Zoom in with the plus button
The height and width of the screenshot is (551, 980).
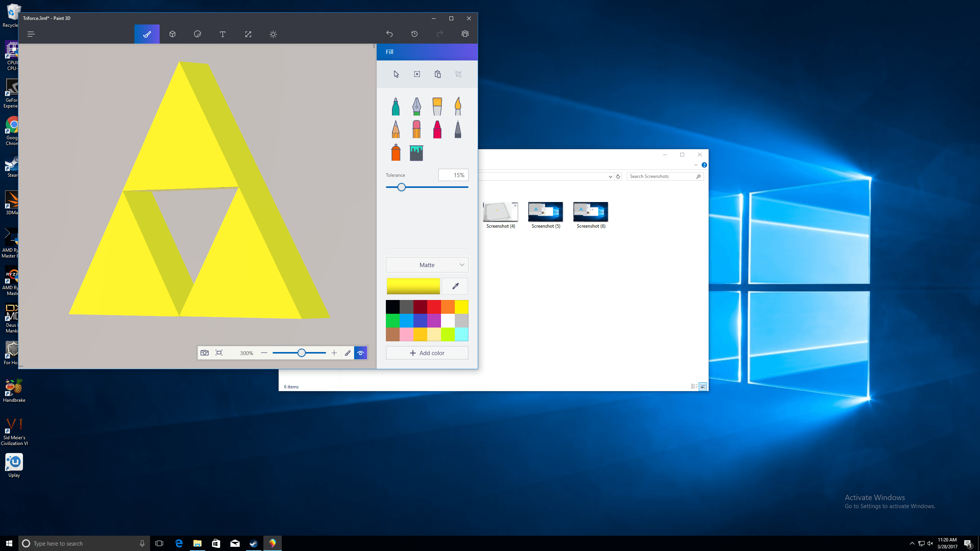334,353
